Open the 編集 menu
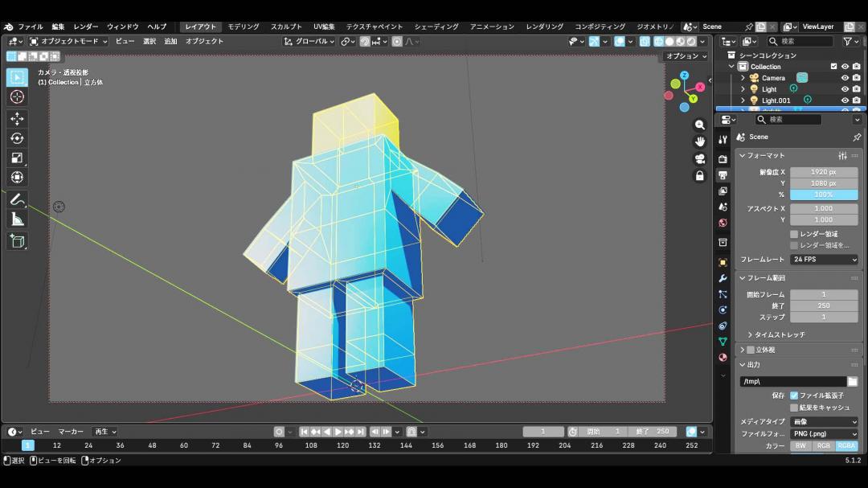868x488 pixels. (x=58, y=27)
